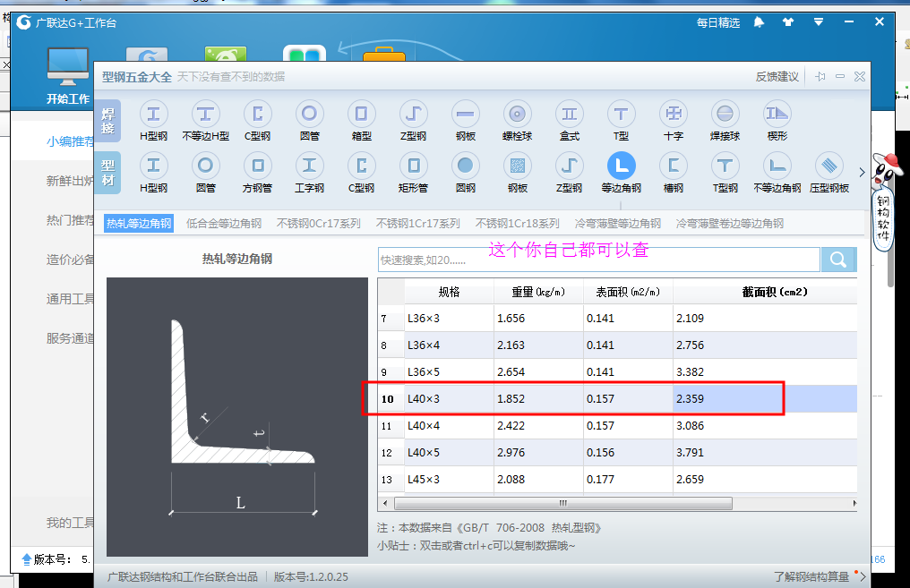Show more profile types with right chevron
The image size is (910, 588).
tap(862, 172)
